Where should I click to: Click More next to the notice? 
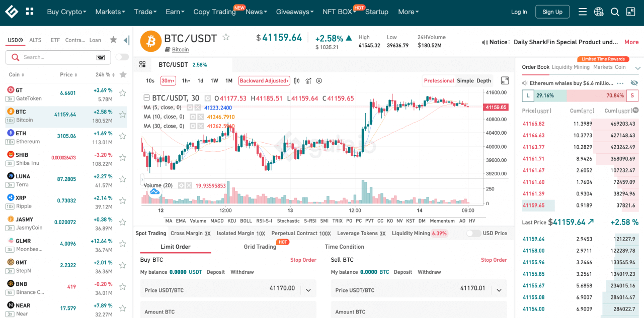[631, 42]
